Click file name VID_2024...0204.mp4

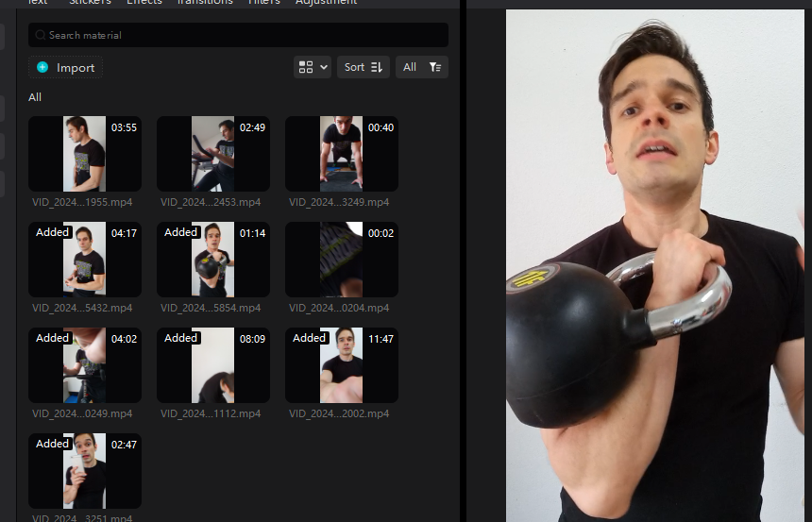tap(339, 308)
